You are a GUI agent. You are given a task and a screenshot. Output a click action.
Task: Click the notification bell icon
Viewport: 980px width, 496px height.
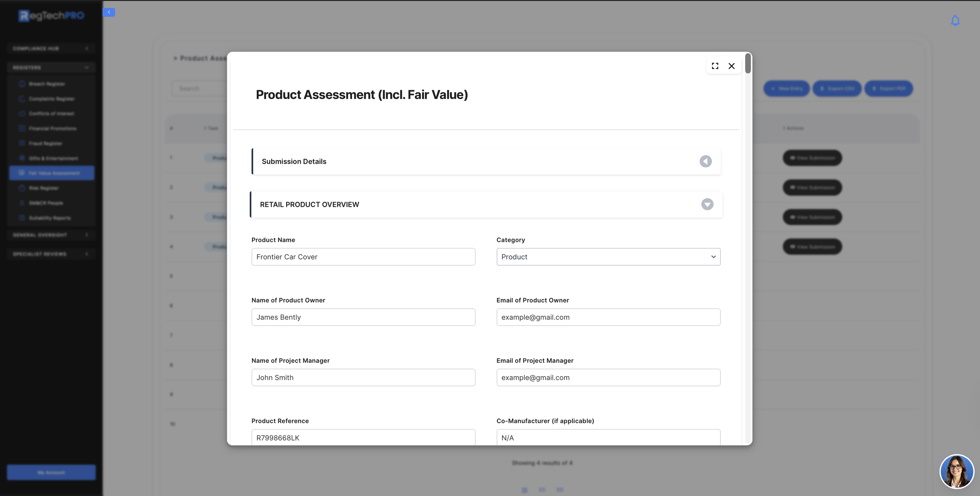(x=955, y=20)
